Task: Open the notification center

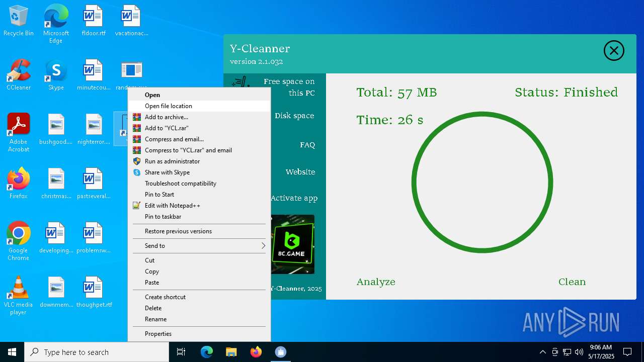Action: [627, 352]
